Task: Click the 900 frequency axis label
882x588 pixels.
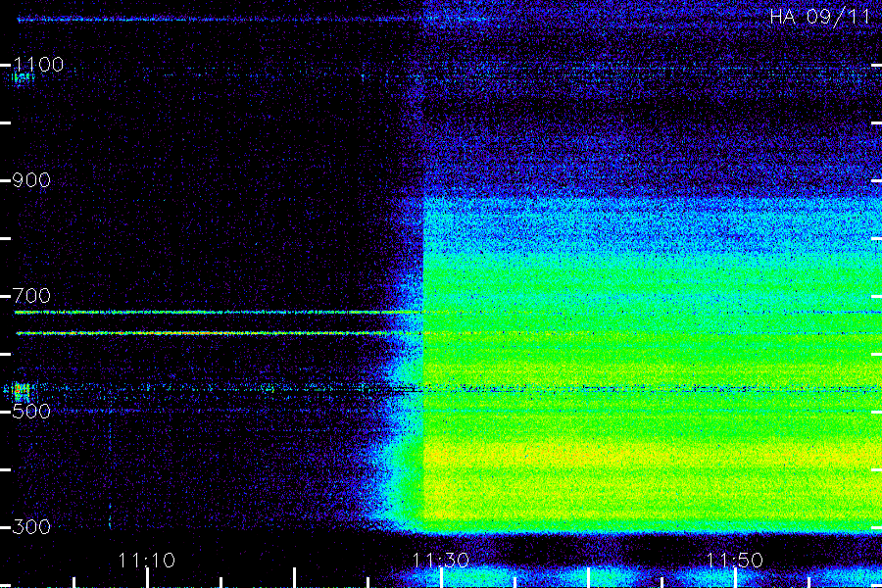Action: point(31,180)
